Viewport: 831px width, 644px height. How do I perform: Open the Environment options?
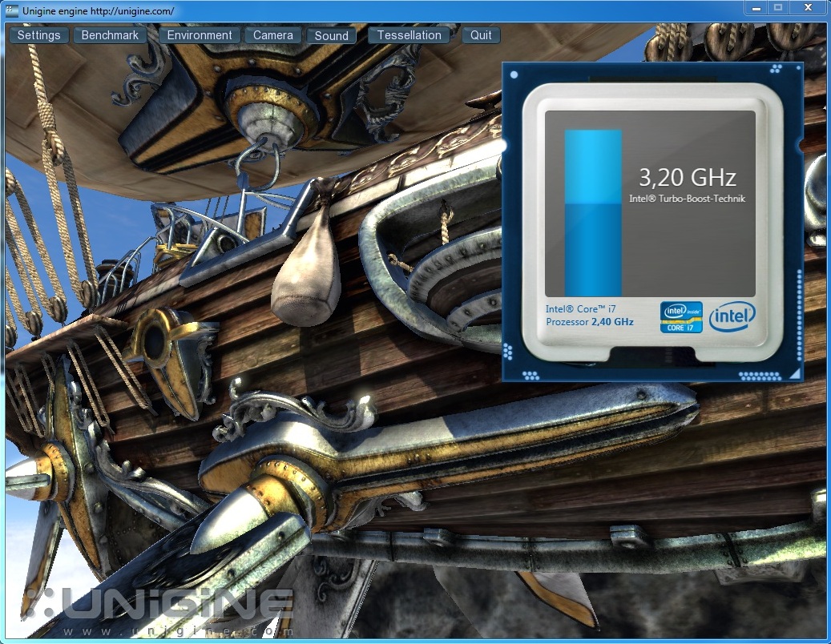pyautogui.click(x=200, y=35)
